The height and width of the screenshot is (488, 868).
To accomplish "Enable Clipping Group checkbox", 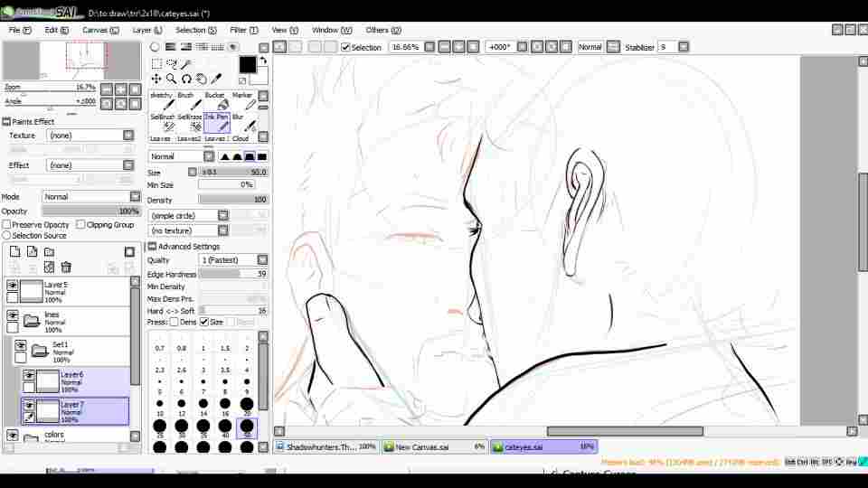I will tap(80, 225).
